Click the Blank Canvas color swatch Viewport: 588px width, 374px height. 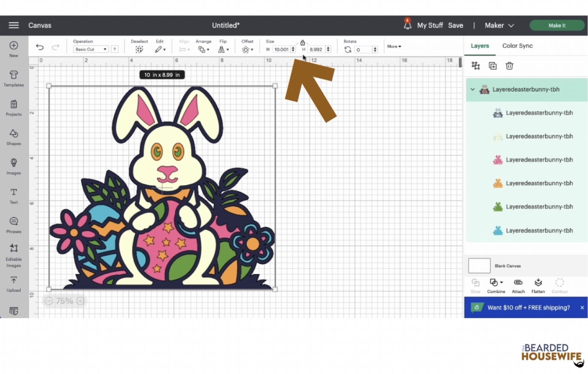click(x=479, y=266)
